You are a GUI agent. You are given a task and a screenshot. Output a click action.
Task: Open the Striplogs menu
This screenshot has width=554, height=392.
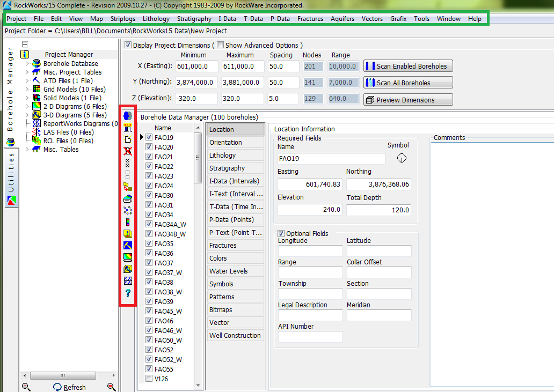[123, 19]
